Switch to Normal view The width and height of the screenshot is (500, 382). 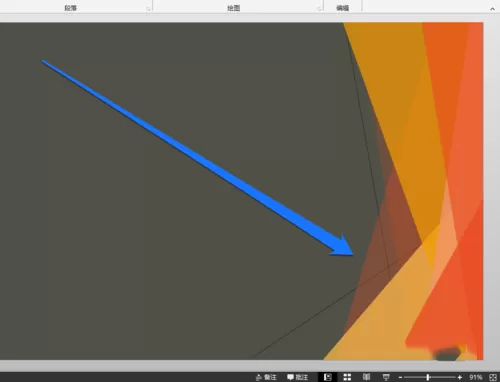click(x=328, y=377)
